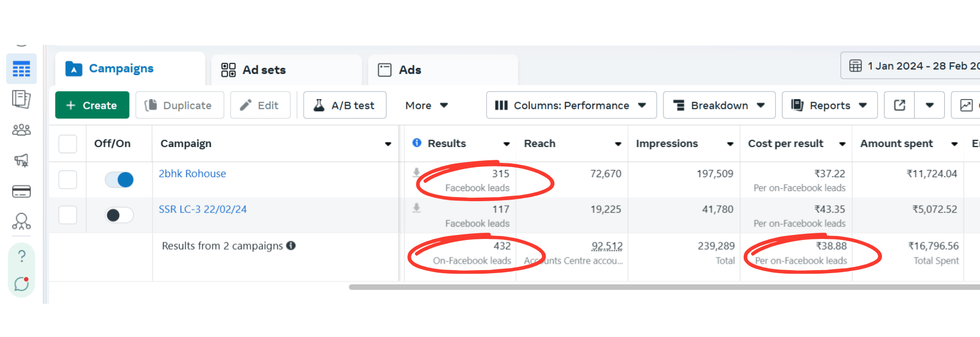Click the info icon beside Results header
The image size is (980, 337).
tap(417, 143)
